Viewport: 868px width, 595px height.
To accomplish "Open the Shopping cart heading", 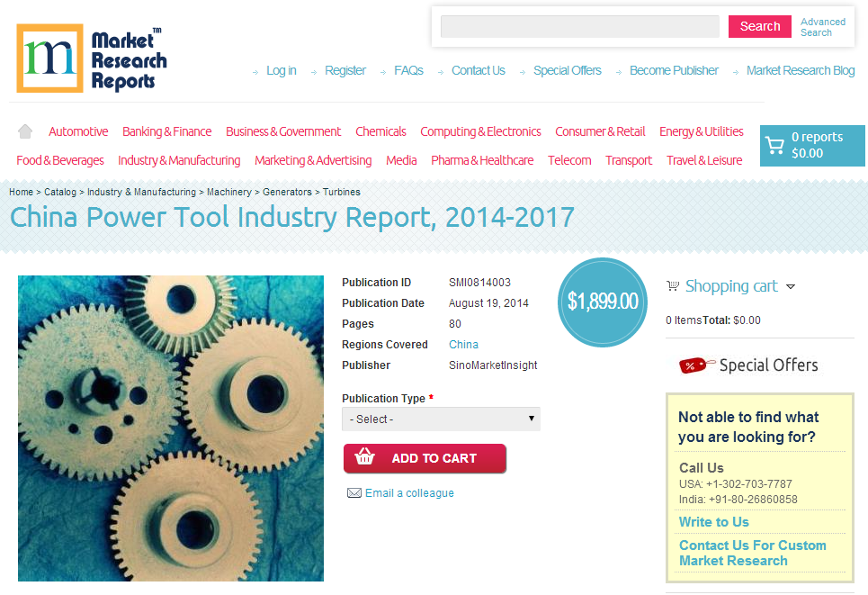I will click(x=731, y=286).
